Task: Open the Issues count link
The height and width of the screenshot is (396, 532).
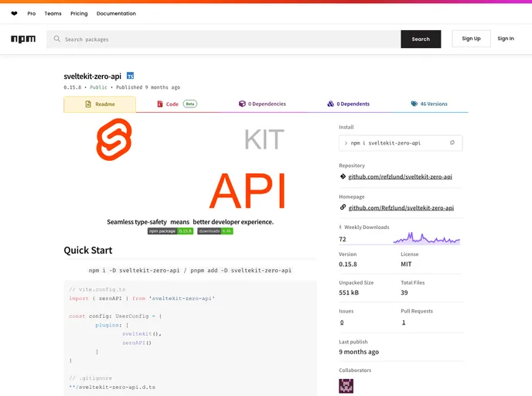Action: (342, 323)
